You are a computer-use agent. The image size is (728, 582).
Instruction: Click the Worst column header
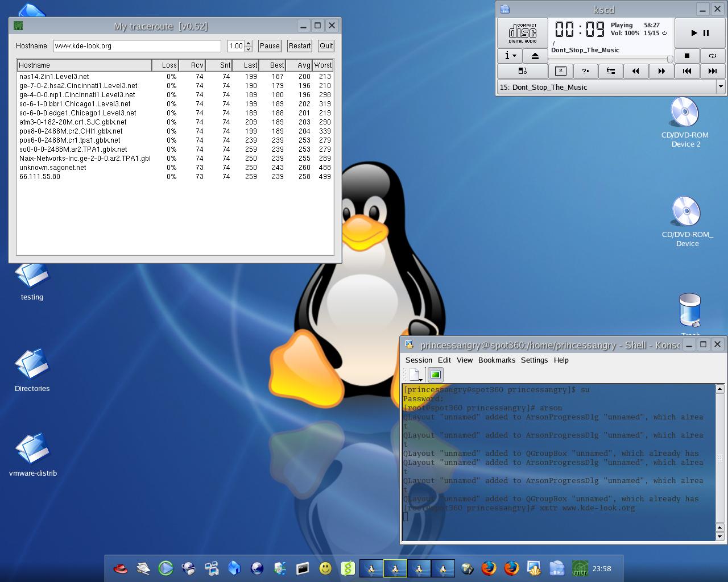[322, 65]
